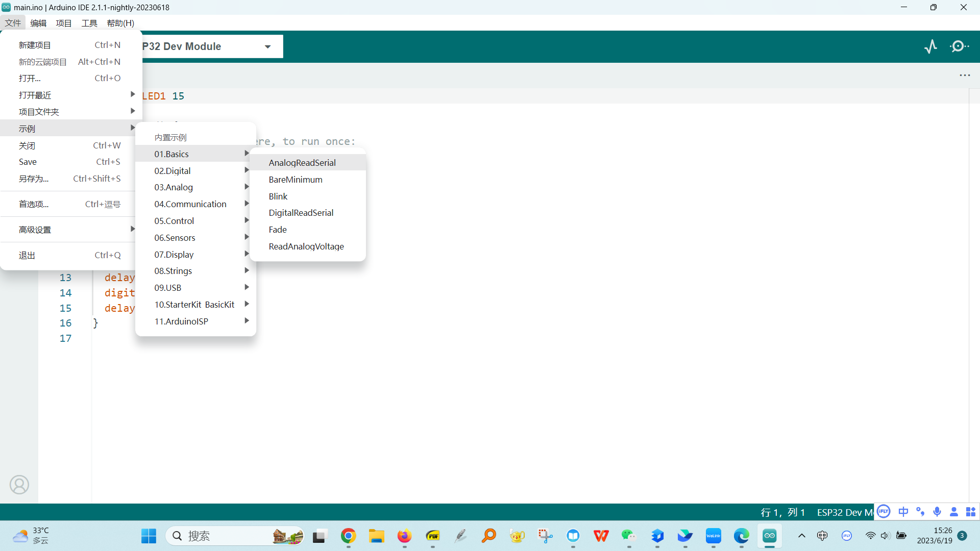Open the Fade example

coord(308,230)
